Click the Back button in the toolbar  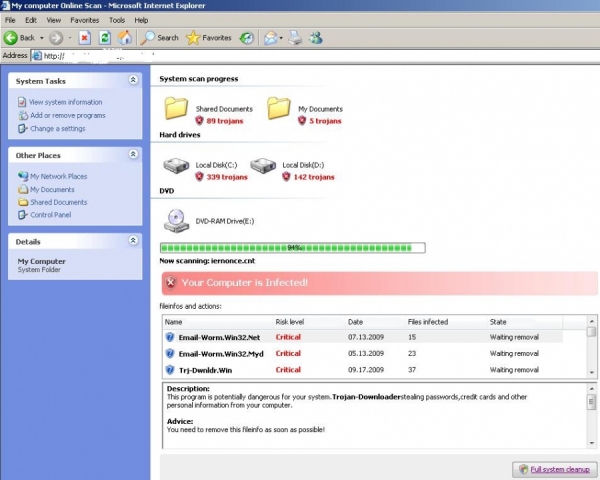click(19, 38)
